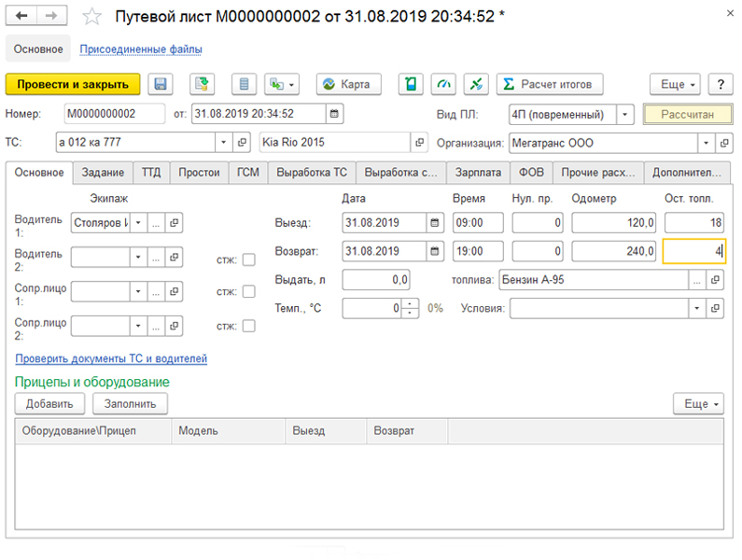Expand the ТС vehicle dropdown
742x560 pixels.
(223, 142)
